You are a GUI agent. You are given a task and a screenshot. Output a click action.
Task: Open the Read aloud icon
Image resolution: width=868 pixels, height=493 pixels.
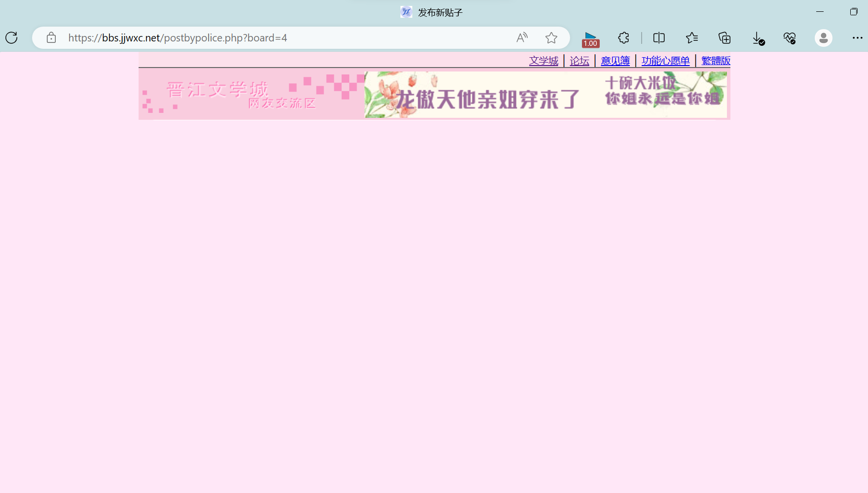tap(522, 38)
